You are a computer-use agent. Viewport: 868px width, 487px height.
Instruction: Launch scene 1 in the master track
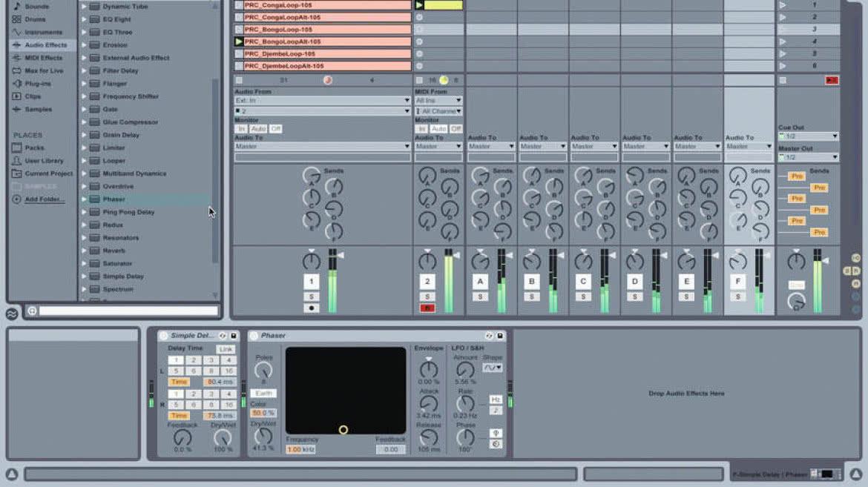click(783, 5)
